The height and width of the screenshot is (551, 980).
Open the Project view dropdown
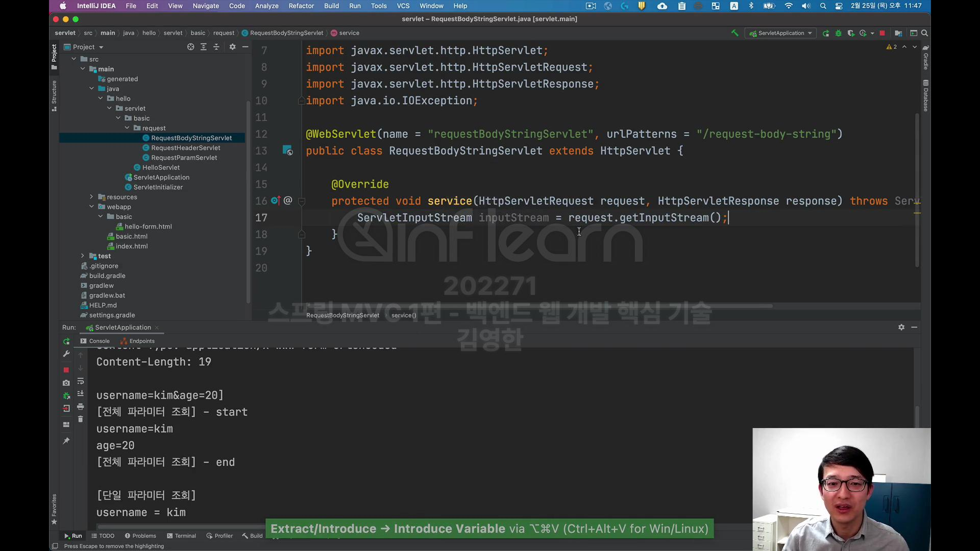click(x=84, y=47)
